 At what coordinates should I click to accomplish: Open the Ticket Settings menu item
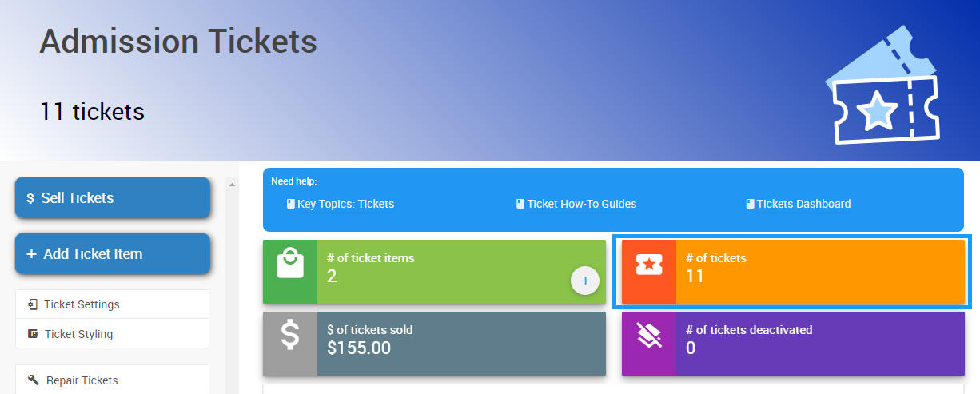pyautogui.click(x=82, y=304)
